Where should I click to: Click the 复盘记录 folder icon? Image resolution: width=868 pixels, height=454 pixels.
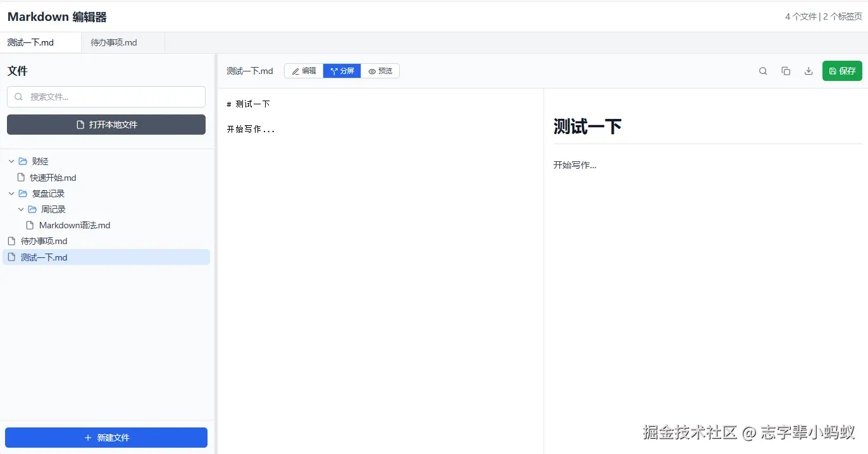[x=23, y=193]
